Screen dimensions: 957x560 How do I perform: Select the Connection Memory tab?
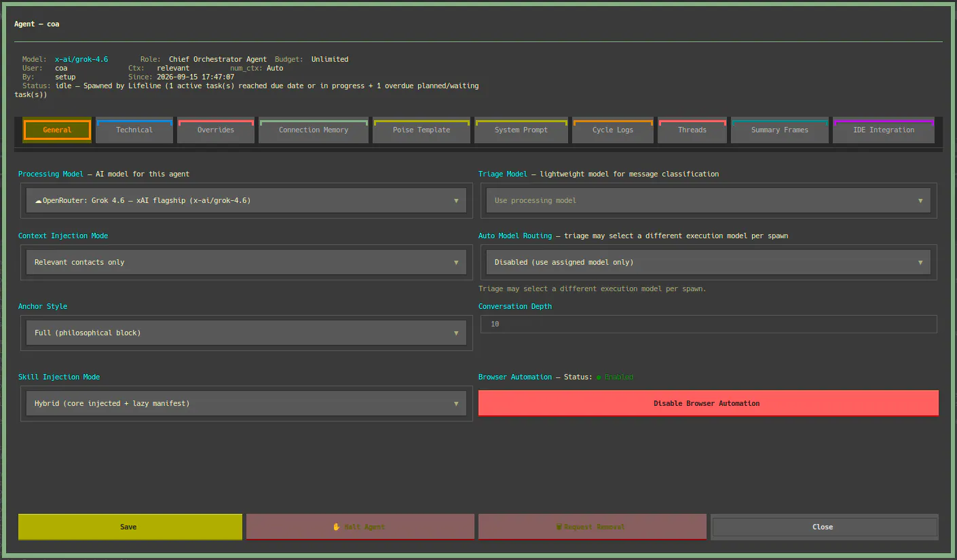click(x=314, y=130)
